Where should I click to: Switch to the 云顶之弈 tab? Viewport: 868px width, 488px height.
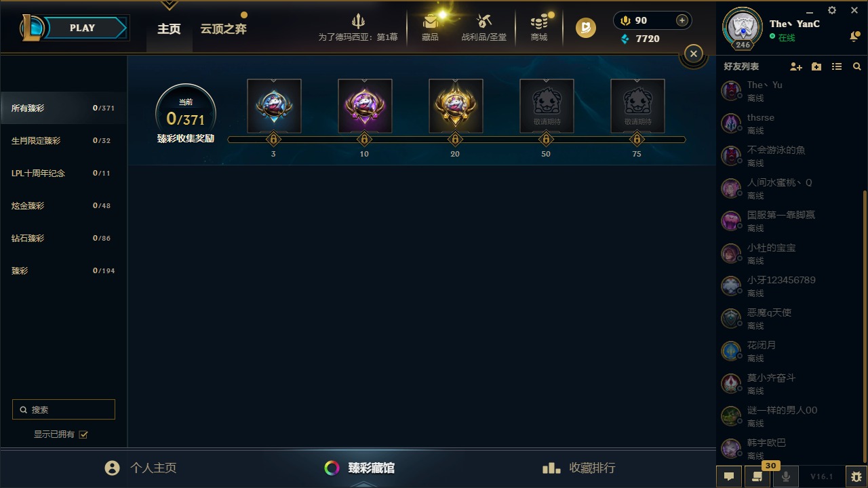coord(223,29)
